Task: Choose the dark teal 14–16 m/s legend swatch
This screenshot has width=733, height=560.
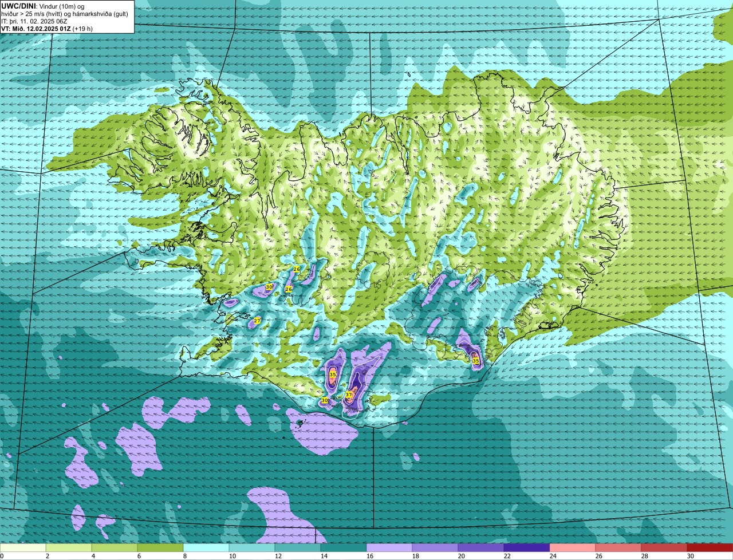Action: click(x=344, y=548)
